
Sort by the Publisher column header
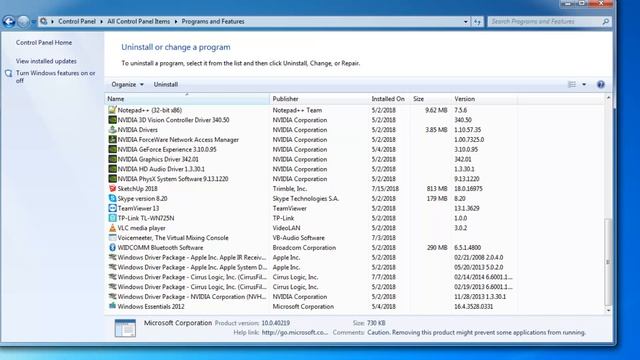(319, 99)
